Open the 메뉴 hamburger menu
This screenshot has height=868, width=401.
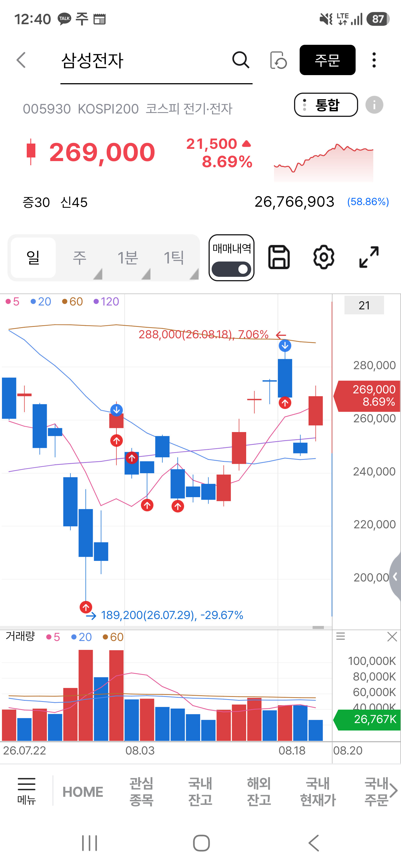(26, 791)
